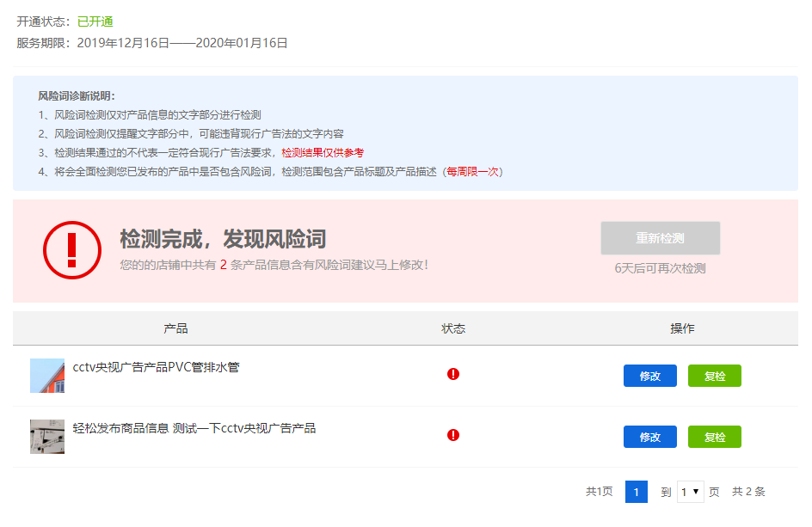Viewport: 812px width, 527px height.
Task: Click the red 检测结果仅供参考 notice text
Action: 323,152
